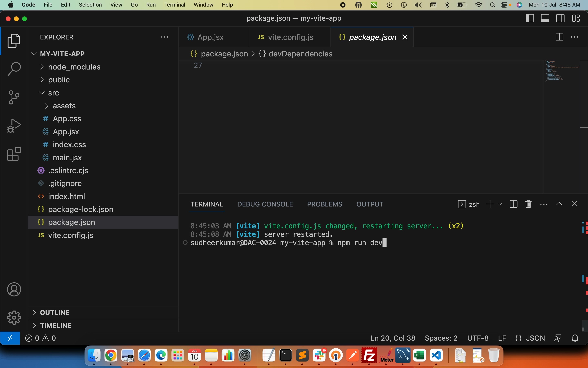588x368 pixels.
Task: Open package-lock.json in the explorer
Action: tap(104, 209)
